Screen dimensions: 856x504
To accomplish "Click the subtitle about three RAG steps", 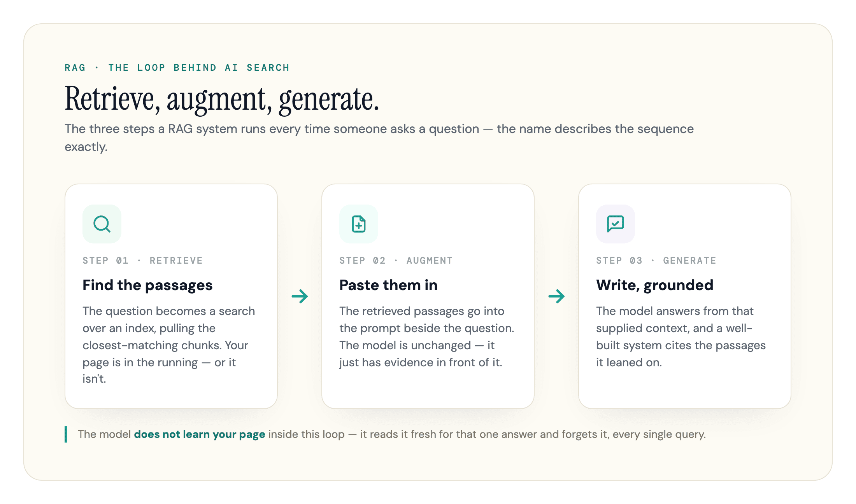I will click(x=379, y=138).
